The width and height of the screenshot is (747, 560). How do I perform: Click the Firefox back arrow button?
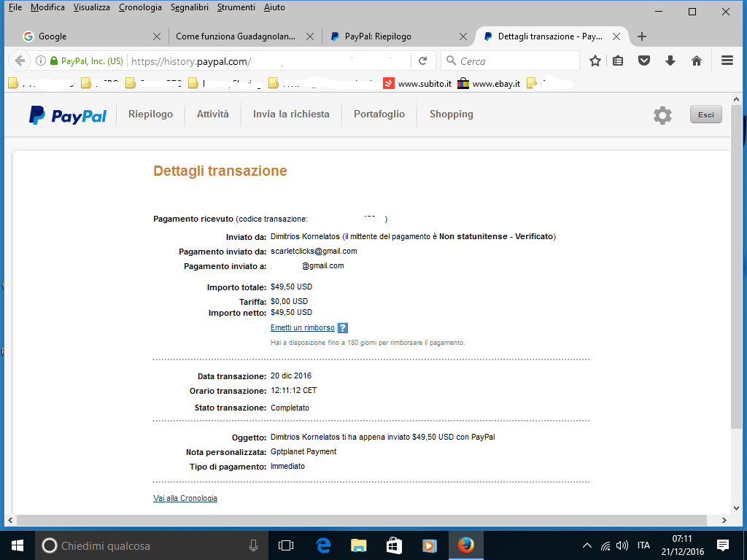point(20,61)
